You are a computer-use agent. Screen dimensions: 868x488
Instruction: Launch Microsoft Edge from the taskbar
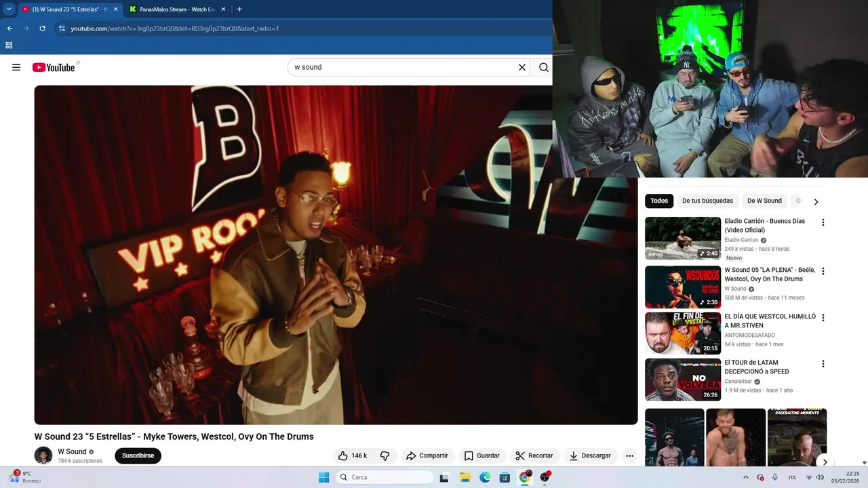[x=485, y=477]
